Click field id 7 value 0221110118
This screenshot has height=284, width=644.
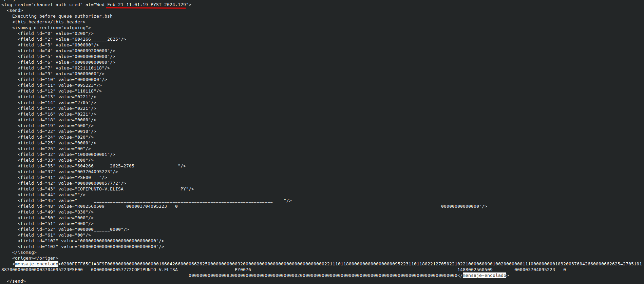click(x=64, y=68)
